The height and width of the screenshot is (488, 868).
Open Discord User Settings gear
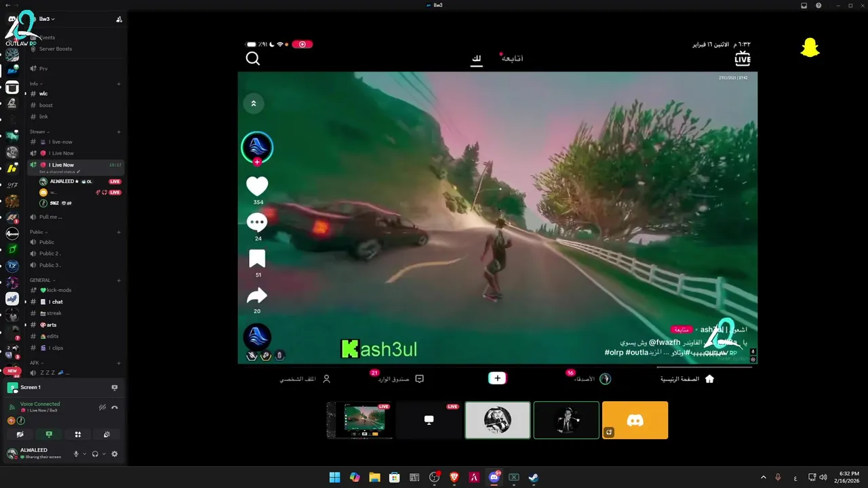(x=114, y=454)
